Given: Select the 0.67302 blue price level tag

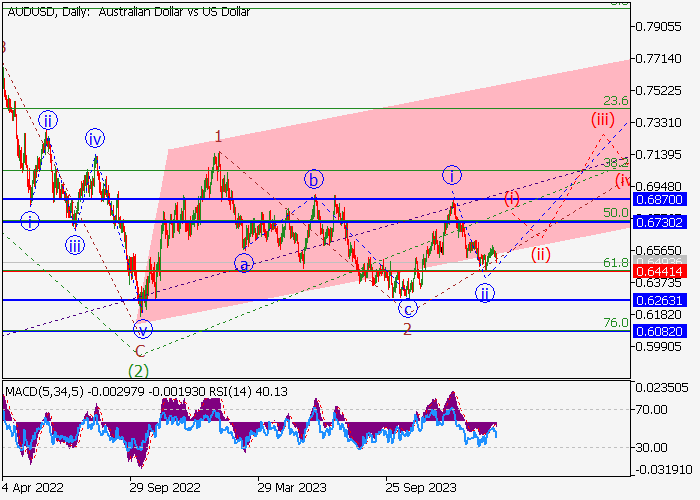Looking at the screenshot, I should (659, 222).
